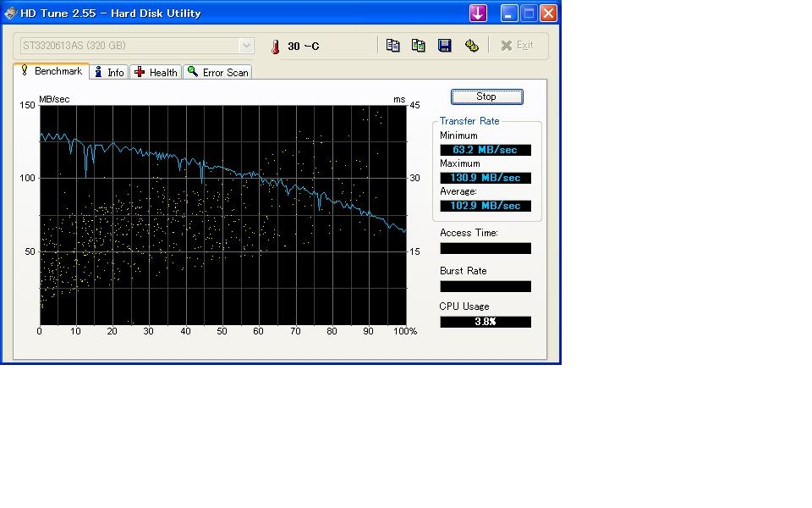The width and height of the screenshot is (812, 508).
Task: Click the copy screenshot to clipboard icon
Action: click(x=419, y=46)
